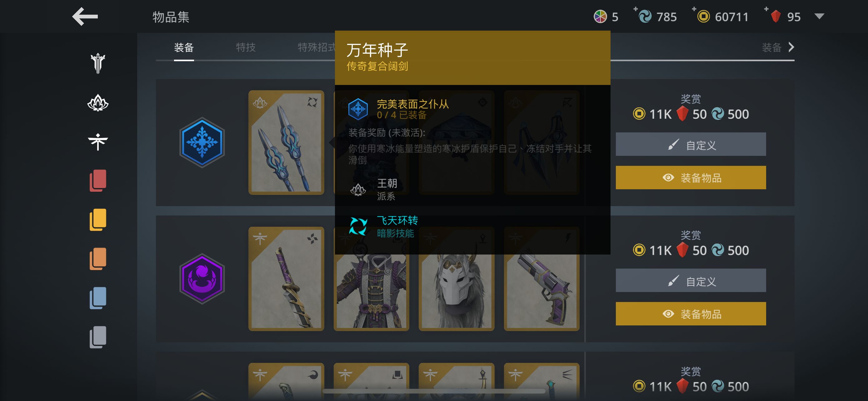This screenshot has width=868, height=401.
Task: Expand the currency dropdown arrow
Action: coord(819,16)
